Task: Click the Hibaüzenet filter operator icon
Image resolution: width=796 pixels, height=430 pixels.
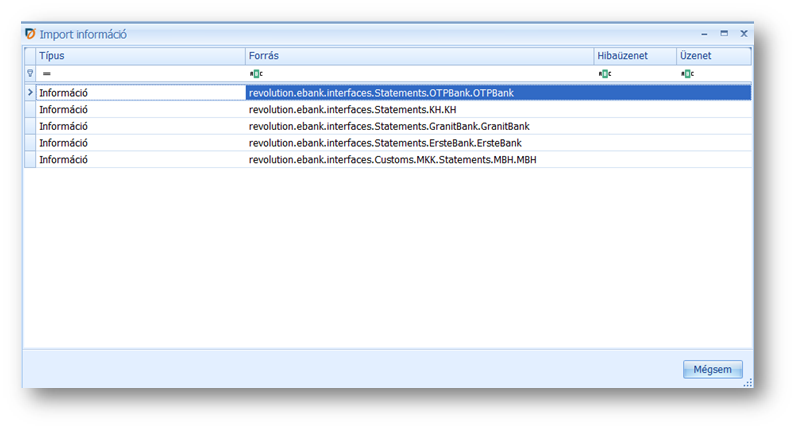Action: (x=604, y=74)
